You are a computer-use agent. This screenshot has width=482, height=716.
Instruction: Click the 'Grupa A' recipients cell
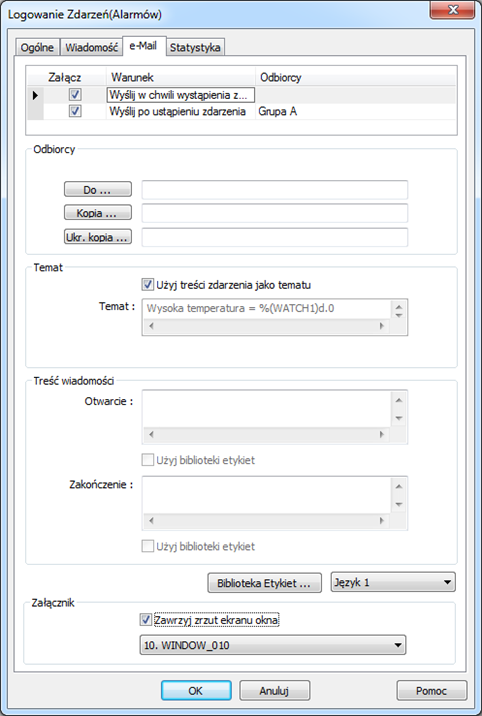(x=356, y=111)
